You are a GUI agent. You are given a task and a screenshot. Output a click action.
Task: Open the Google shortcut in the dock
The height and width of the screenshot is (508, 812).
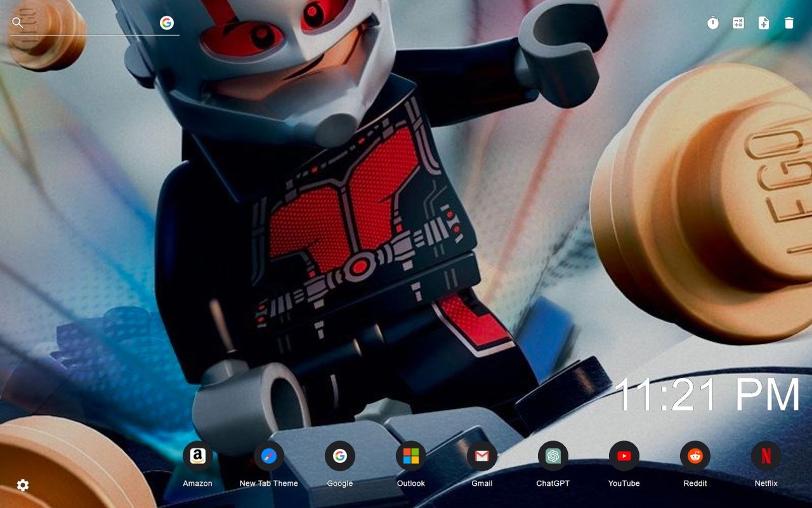point(340,464)
